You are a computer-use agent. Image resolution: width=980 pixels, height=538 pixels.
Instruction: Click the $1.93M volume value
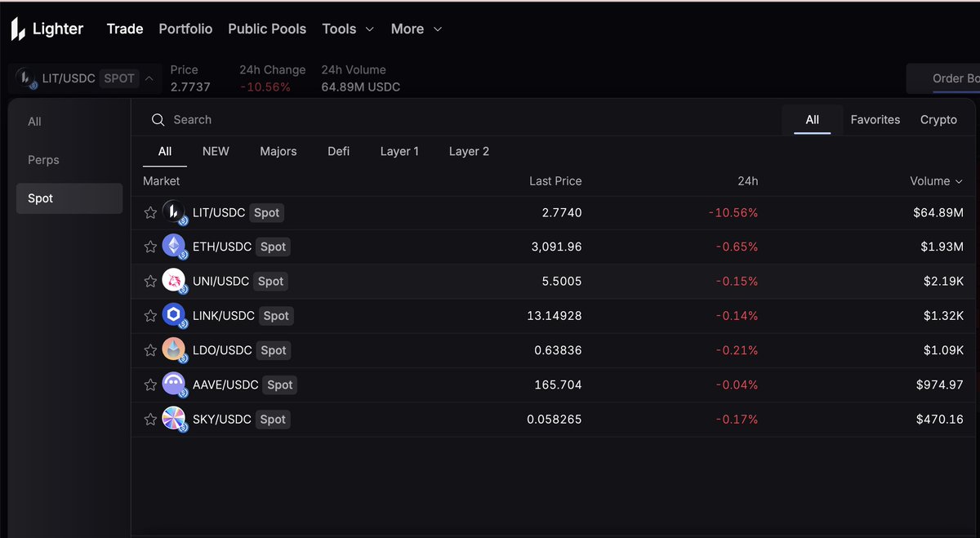click(x=942, y=247)
